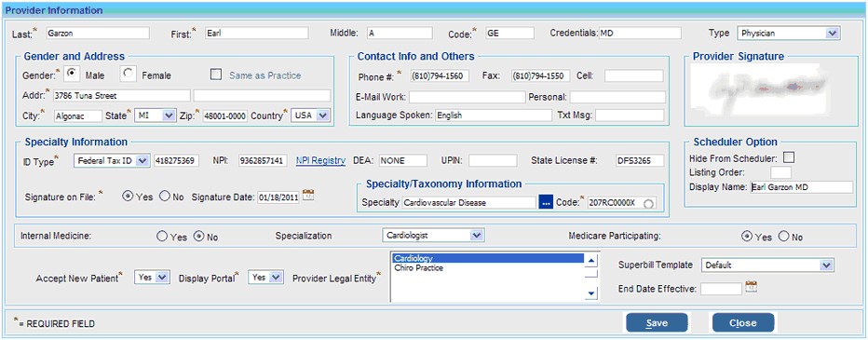The height and width of the screenshot is (340, 868).
Task: Click the Listing Order field
Action: [x=781, y=172]
